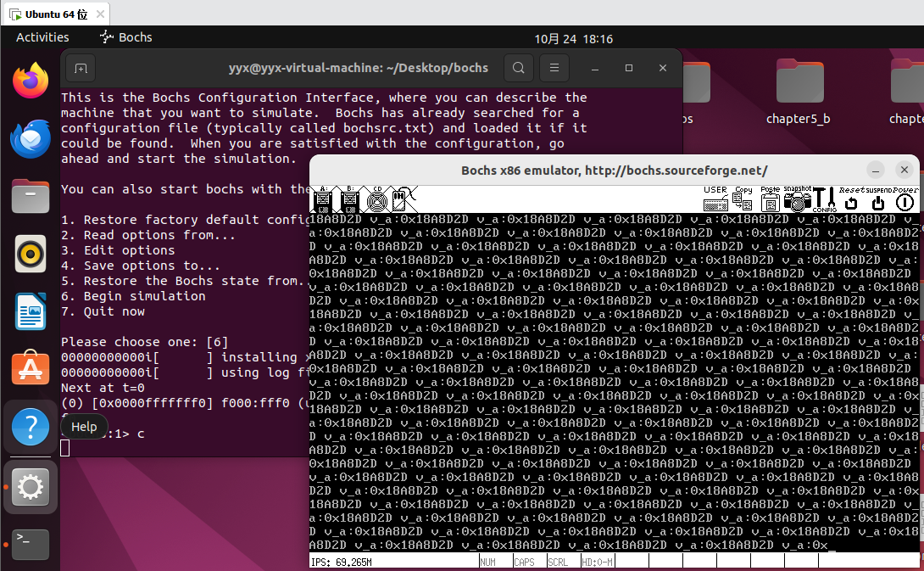Viewport: 924px width, 571px height.
Task: Click the '7. Quit now' line in terminal
Action: pos(103,311)
